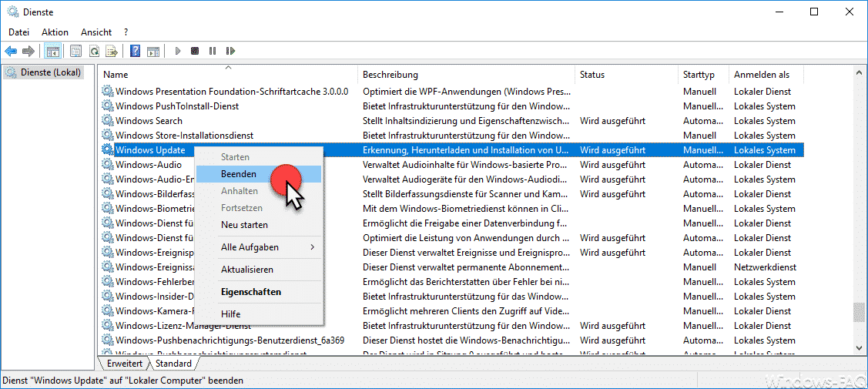This screenshot has width=868, height=389.
Task: Click the greyed-out Starten context menu entry
Action: [259, 157]
